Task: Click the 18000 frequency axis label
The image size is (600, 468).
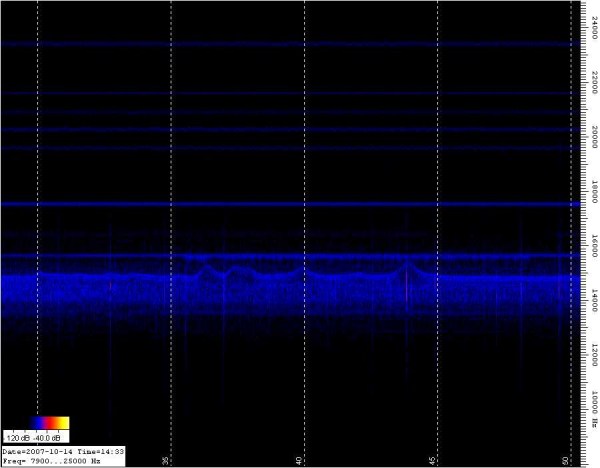Action: (593, 193)
